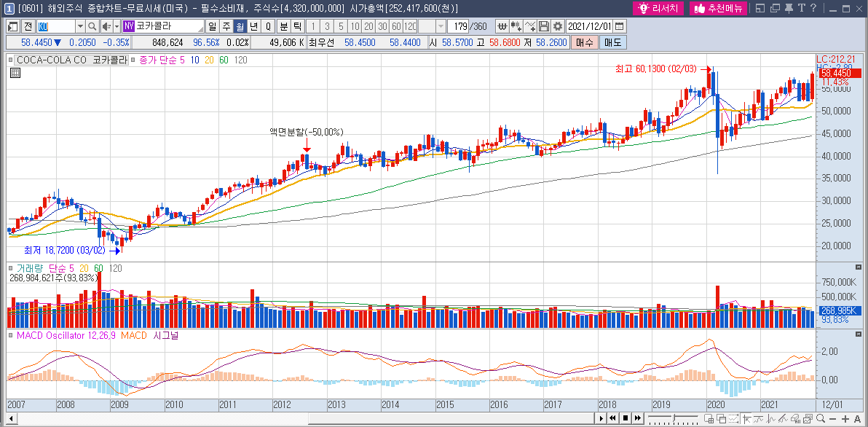Click the 전 market selector button
This screenshot has width=868, height=427.
(28, 26)
